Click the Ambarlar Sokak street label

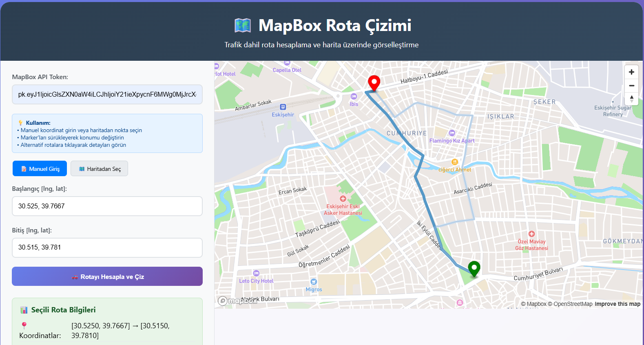tap(253, 105)
